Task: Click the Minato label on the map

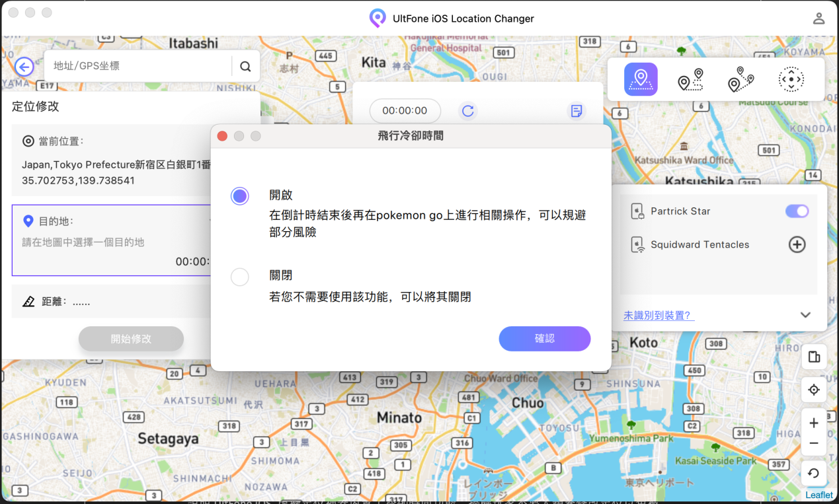Action: point(399,417)
